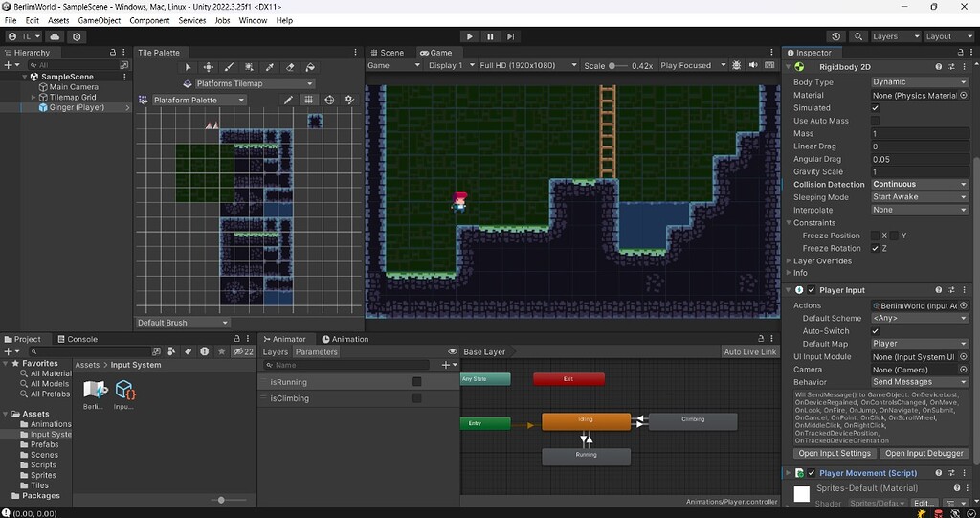This screenshot has height=518, width=980.
Task: Open Default Brush dropdown
Action: tap(183, 323)
